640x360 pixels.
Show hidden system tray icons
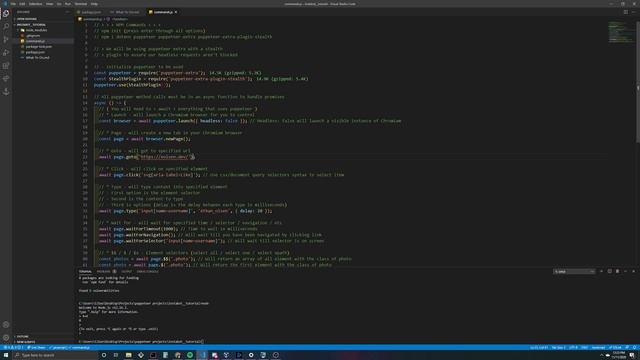click(601, 355)
